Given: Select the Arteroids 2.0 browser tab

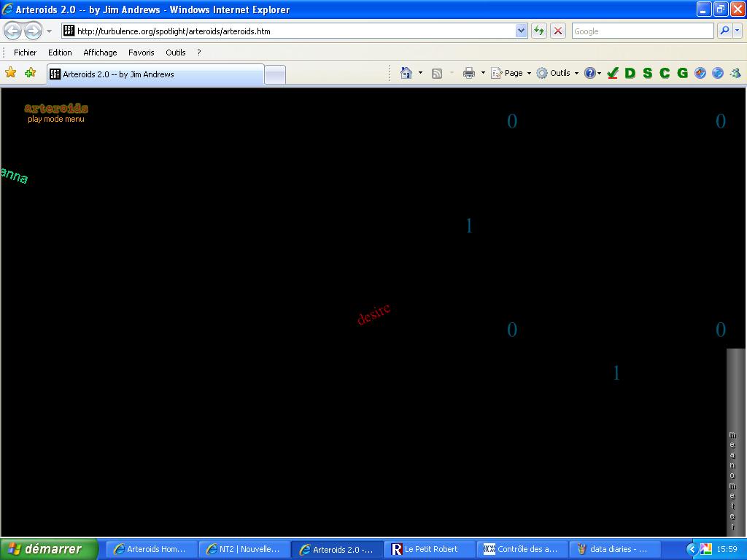Looking at the screenshot, I should click(155, 74).
